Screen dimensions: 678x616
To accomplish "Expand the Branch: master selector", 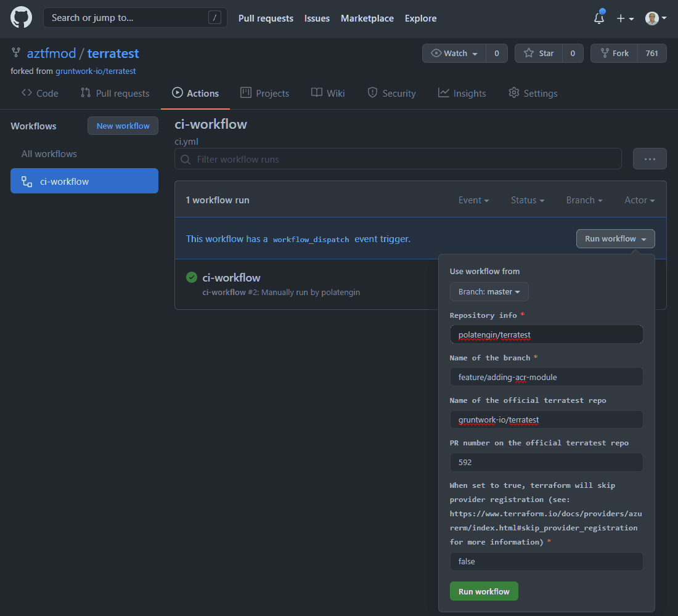I will pos(489,292).
